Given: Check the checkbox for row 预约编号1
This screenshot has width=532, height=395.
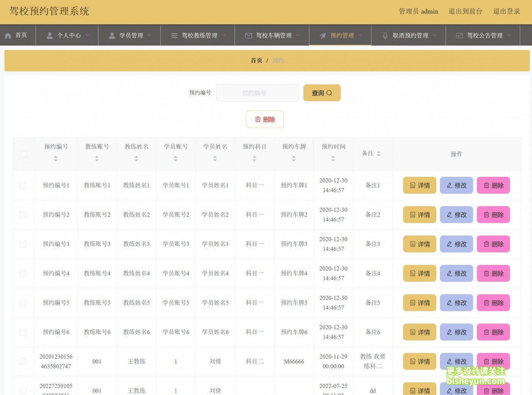Looking at the screenshot, I should pyautogui.click(x=23, y=186).
